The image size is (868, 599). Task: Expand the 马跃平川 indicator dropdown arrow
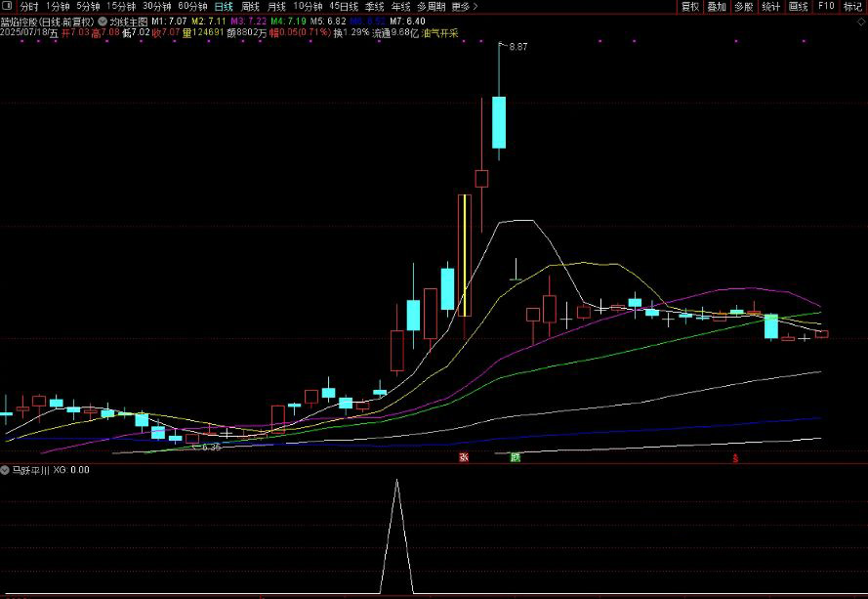[6, 470]
